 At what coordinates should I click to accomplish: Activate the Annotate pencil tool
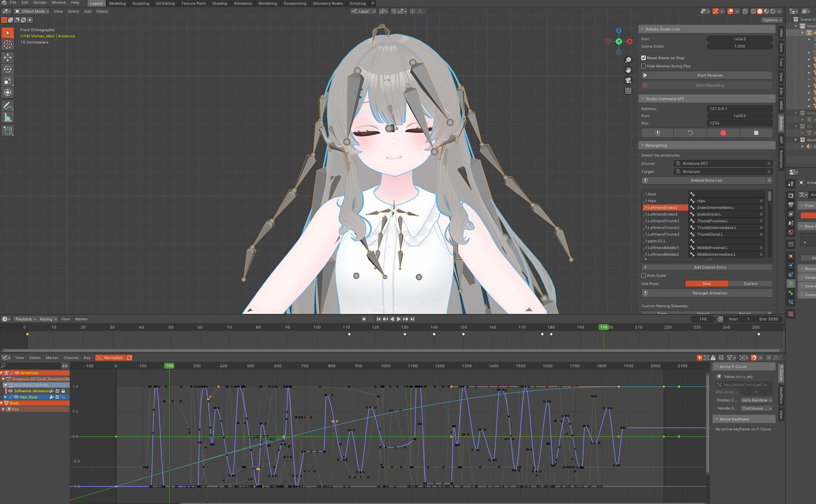[x=8, y=106]
